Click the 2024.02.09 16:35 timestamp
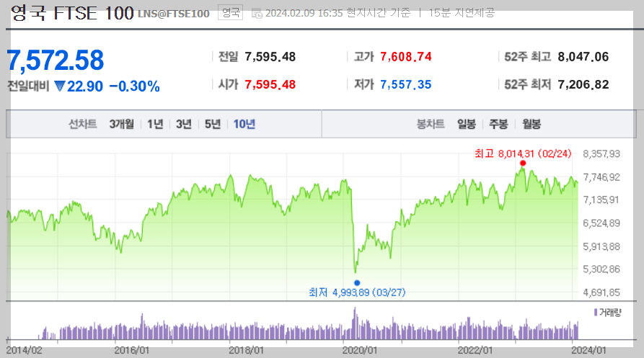 click(x=304, y=13)
